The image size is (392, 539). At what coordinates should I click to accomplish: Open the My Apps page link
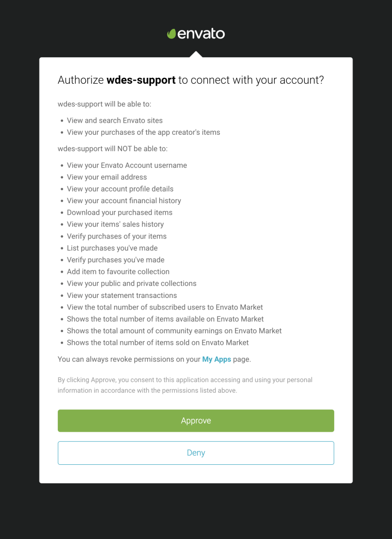[x=216, y=360]
